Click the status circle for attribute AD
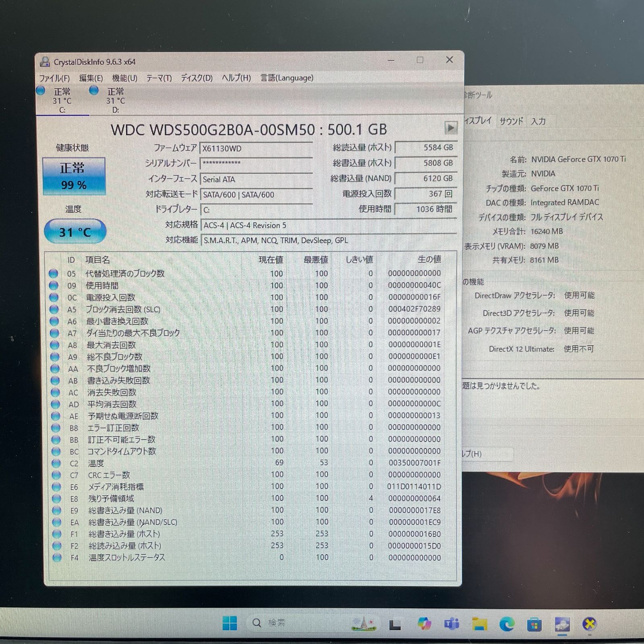The width and height of the screenshot is (644, 644). (x=56, y=404)
